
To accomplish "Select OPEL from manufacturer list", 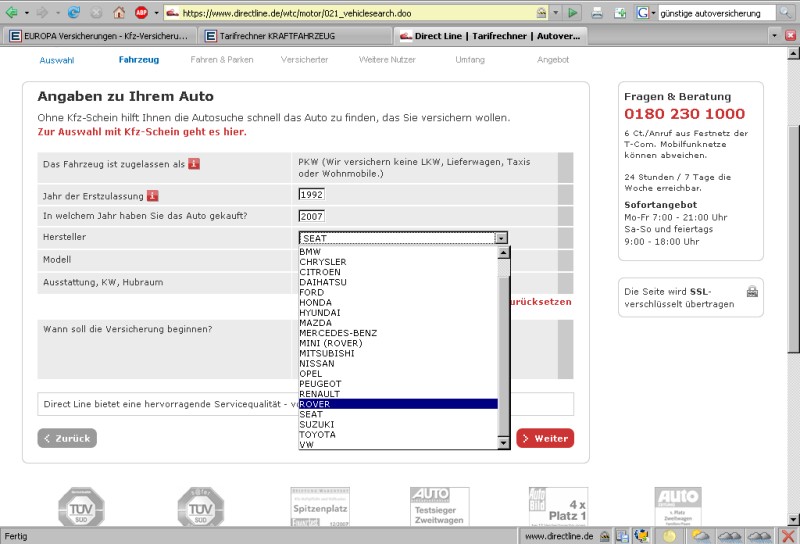I will 398,374.
